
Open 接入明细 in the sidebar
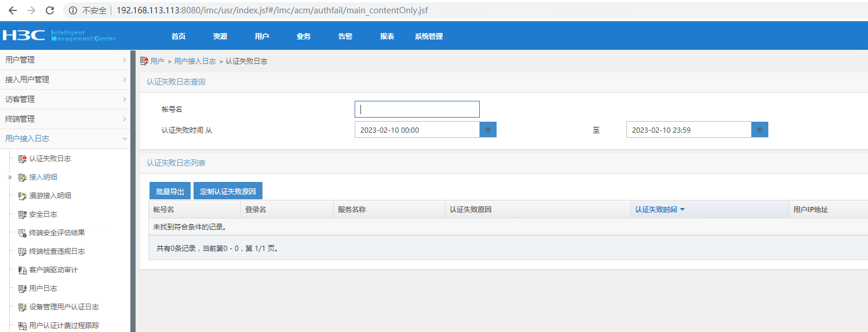click(x=43, y=177)
